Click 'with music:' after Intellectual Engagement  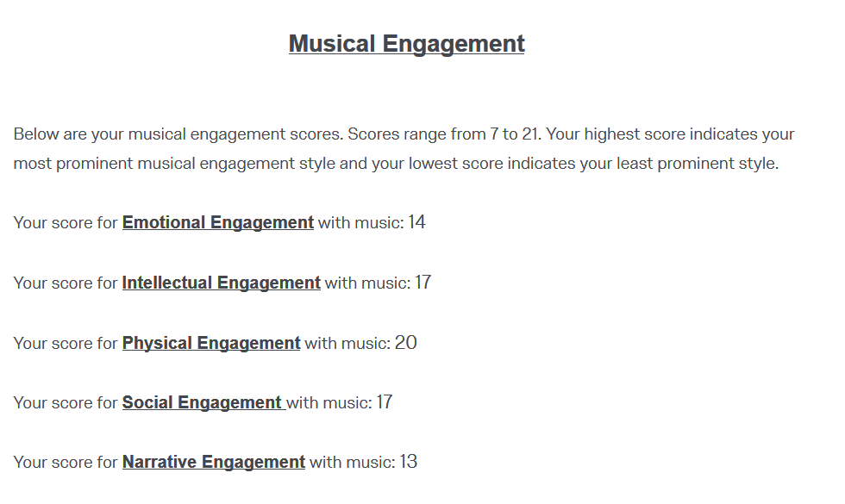point(367,283)
